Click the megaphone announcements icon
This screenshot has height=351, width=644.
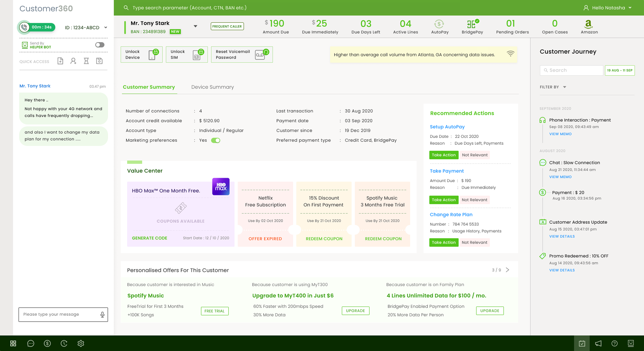click(x=598, y=343)
